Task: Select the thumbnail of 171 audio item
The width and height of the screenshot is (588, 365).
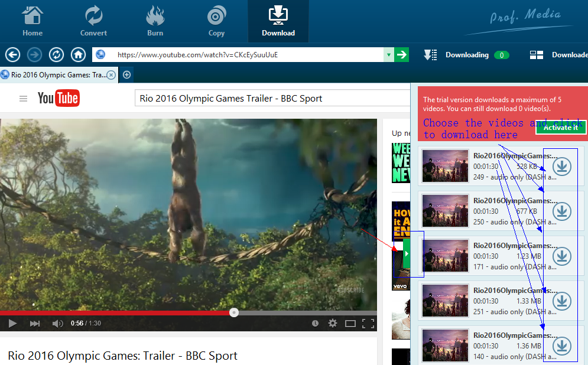Action: (x=445, y=256)
